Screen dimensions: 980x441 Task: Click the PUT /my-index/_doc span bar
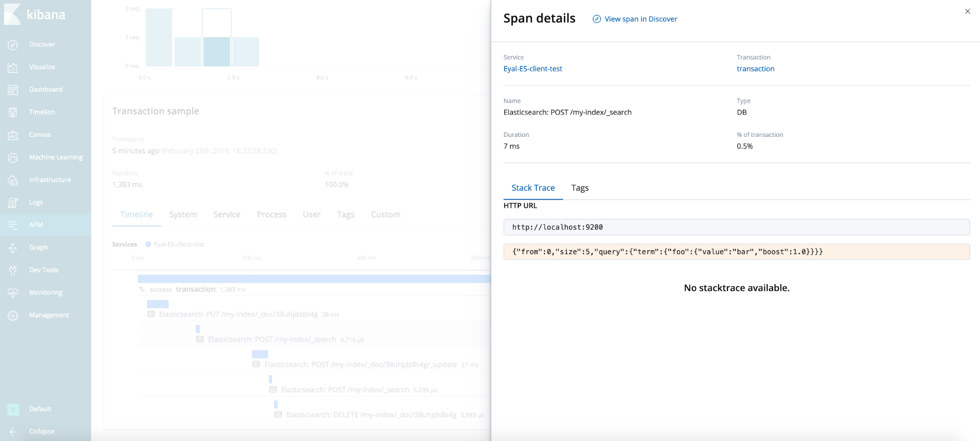coord(158,304)
